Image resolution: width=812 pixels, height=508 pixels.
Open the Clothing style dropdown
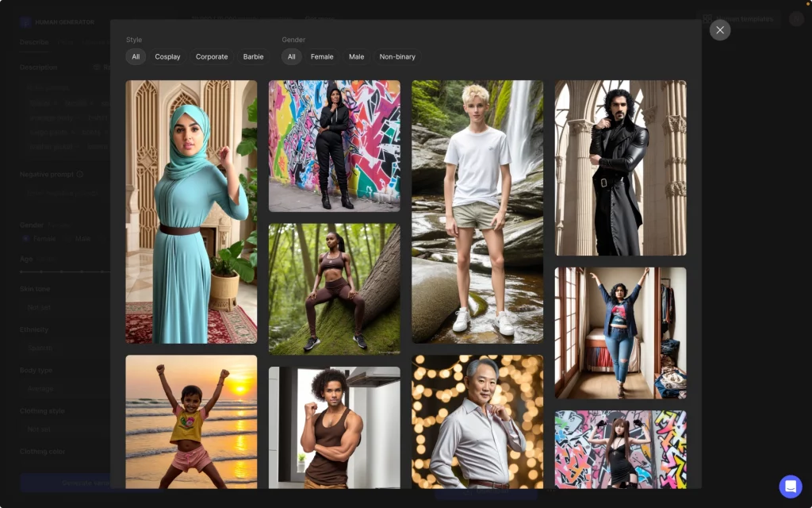pos(65,429)
